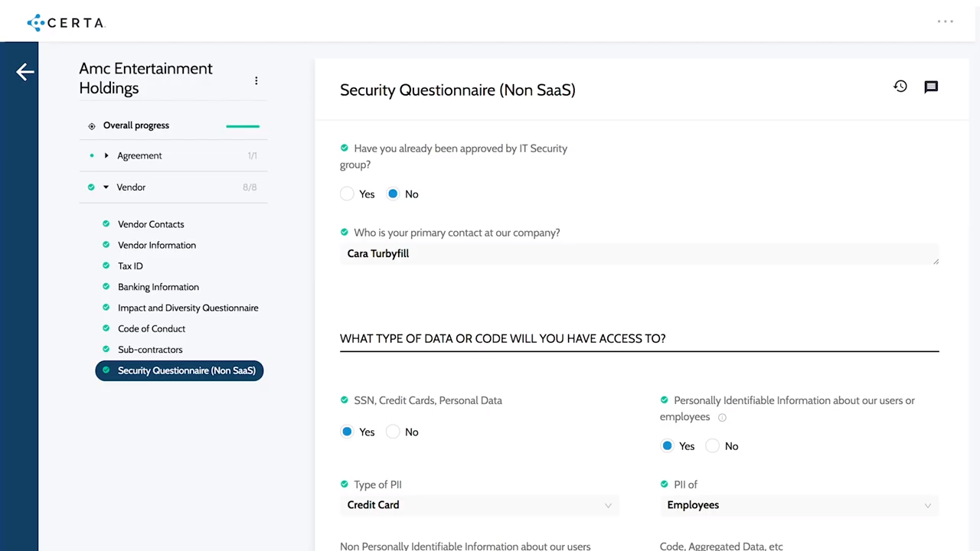Select Yes for IT Security approval

tap(348, 194)
